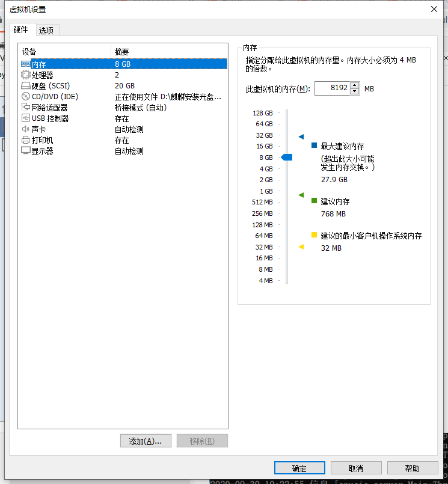This screenshot has height=484, width=448.
Task: Increase memory with the up spinner arrow
Action: coord(354,85)
